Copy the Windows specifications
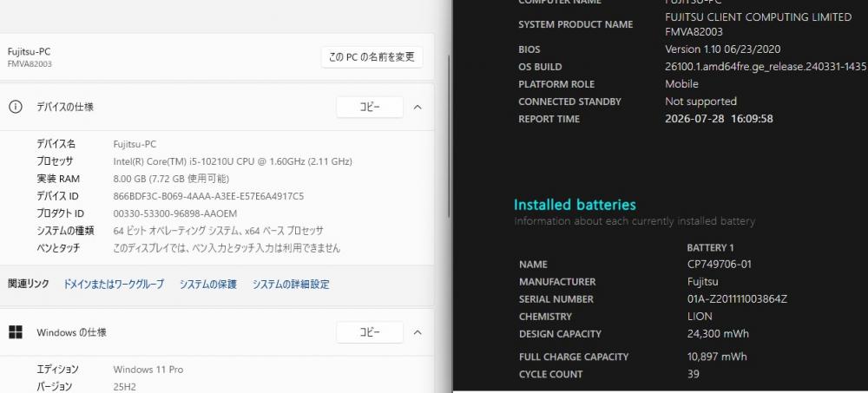This screenshot has width=868, height=393. 369,332
